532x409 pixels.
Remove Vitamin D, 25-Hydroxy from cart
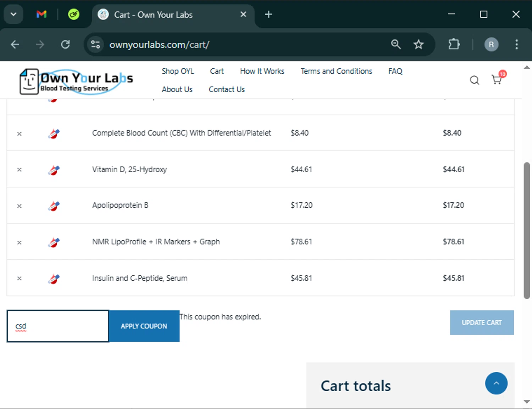click(20, 170)
